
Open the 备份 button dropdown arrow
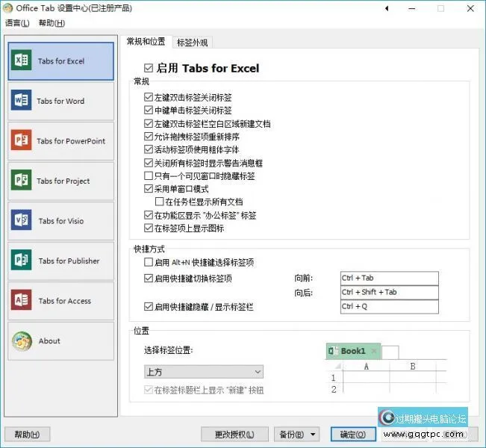[311, 434]
